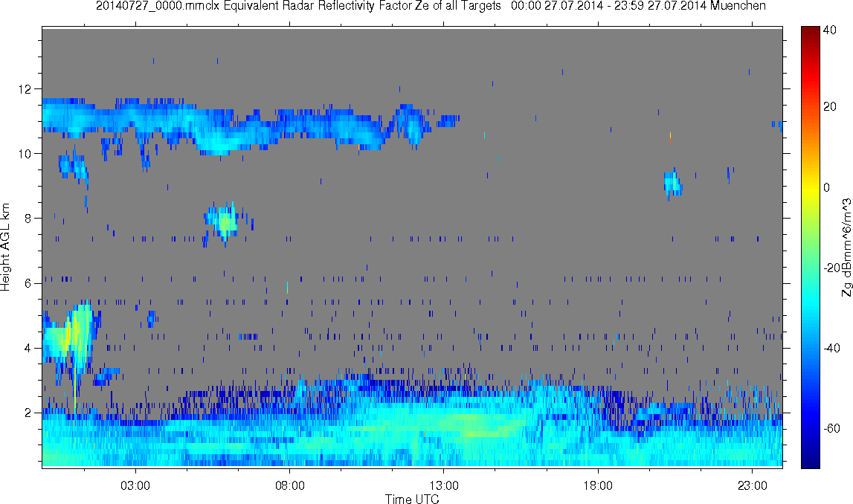Click the 08:00 time tick label
853x504 pixels.
289,485
